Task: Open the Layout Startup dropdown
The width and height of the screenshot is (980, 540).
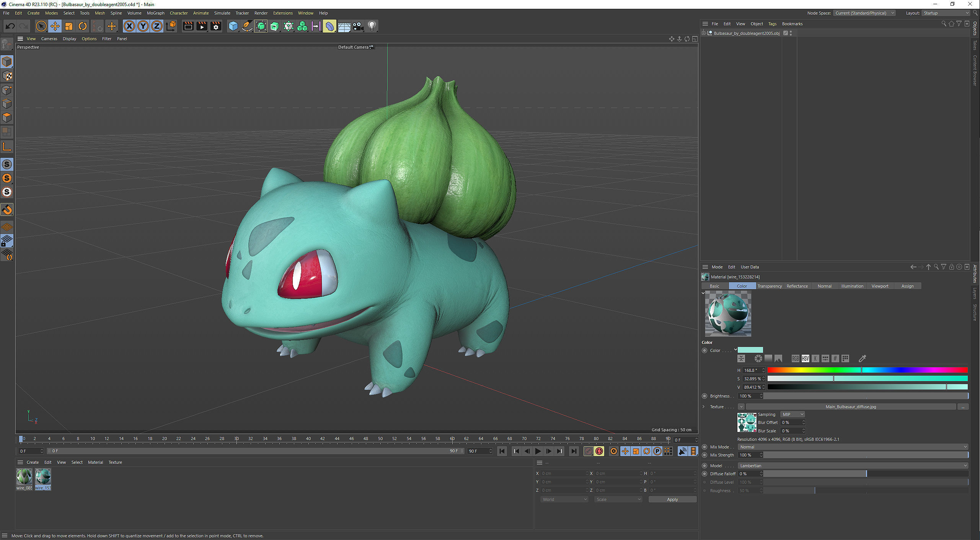Action: pos(946,13)
